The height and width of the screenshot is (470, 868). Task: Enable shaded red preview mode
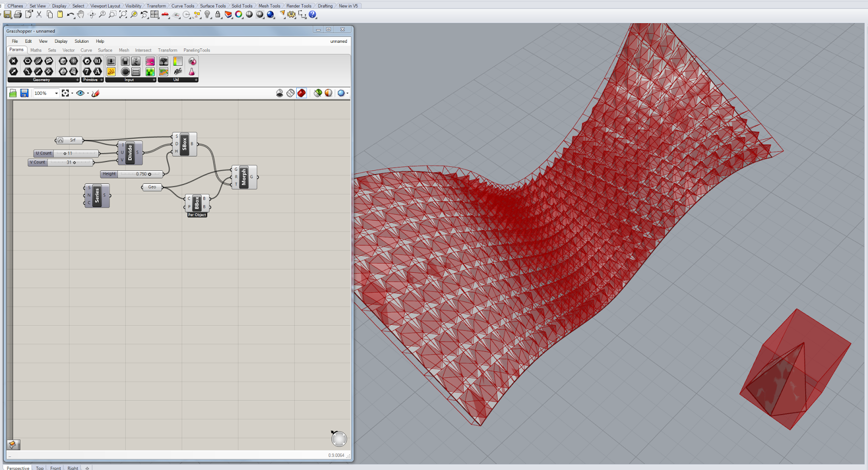click(x=302, y=93)
